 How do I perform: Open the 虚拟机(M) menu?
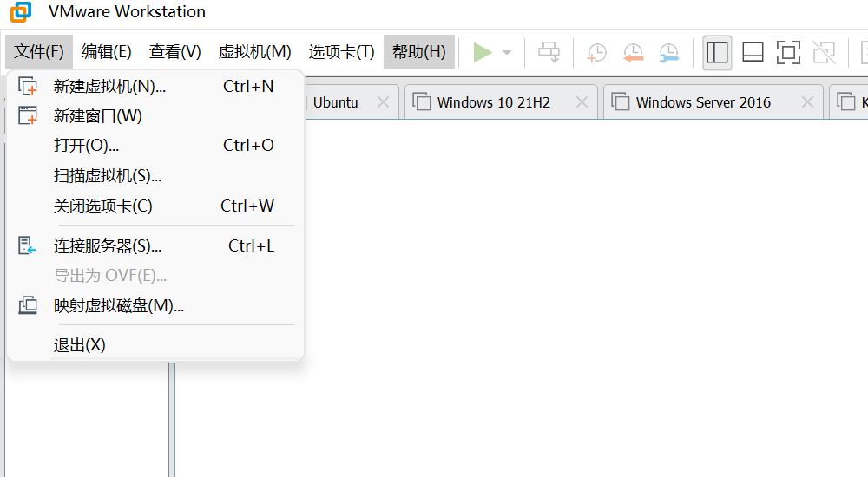click(254, 52)
